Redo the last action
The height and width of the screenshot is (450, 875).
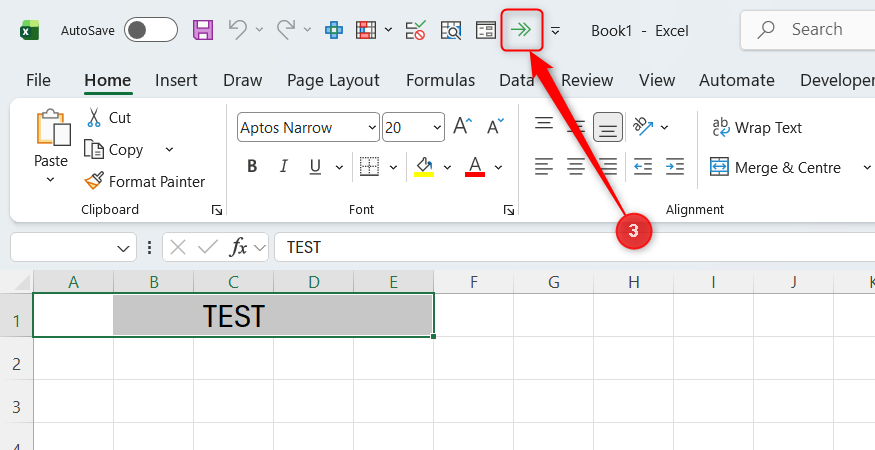point(286,30)
